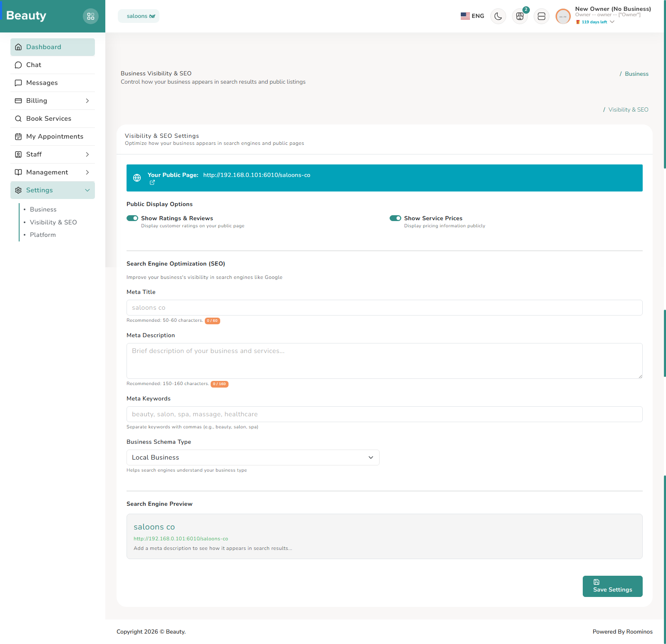Open the Business Schema Type dropdown
Viewport: 666px width, 644px height.
(x=252, y=457)
